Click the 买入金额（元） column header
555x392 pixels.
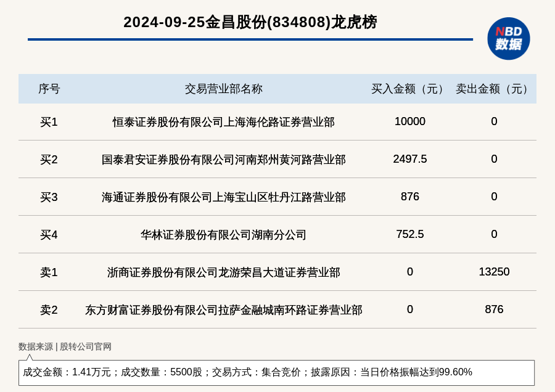(410, 89)
